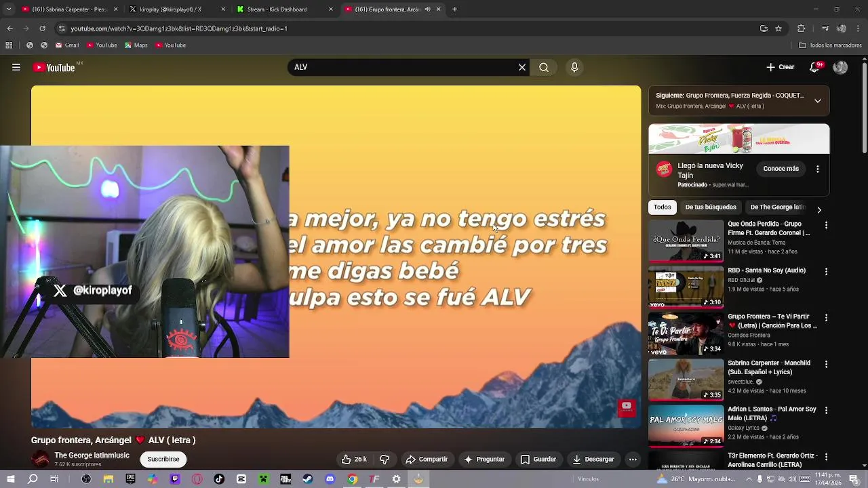Collapse the Siguiente mix playlist panel
868x488 pixels.
818,100
